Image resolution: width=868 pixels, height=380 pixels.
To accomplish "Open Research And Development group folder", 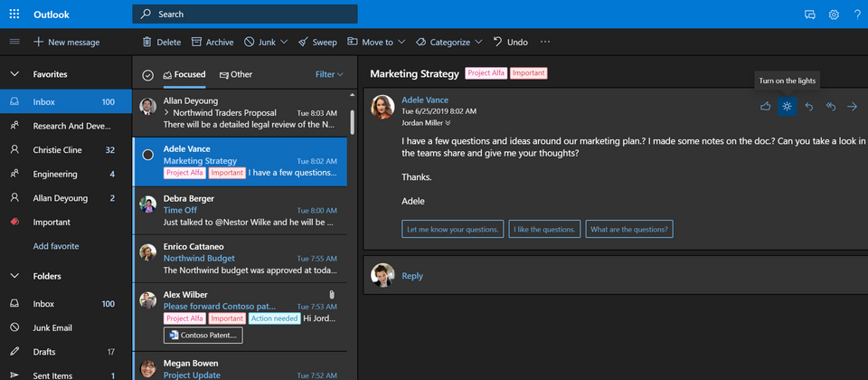I will coord(66,126).
